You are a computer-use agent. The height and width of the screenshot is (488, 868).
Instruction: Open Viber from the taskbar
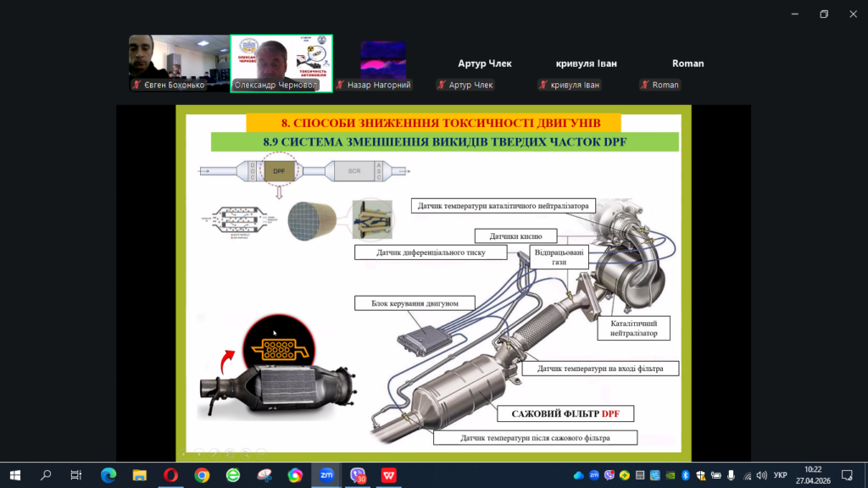coord(358,475)
